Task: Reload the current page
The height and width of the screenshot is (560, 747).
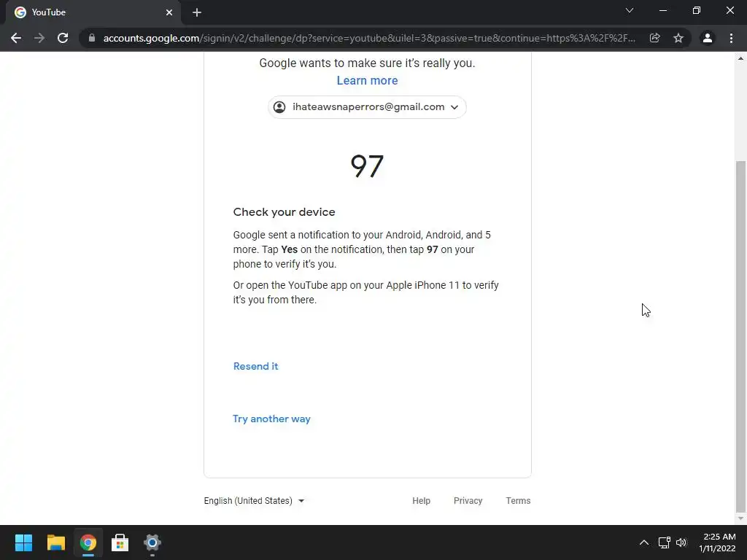Action: [63, 38]
